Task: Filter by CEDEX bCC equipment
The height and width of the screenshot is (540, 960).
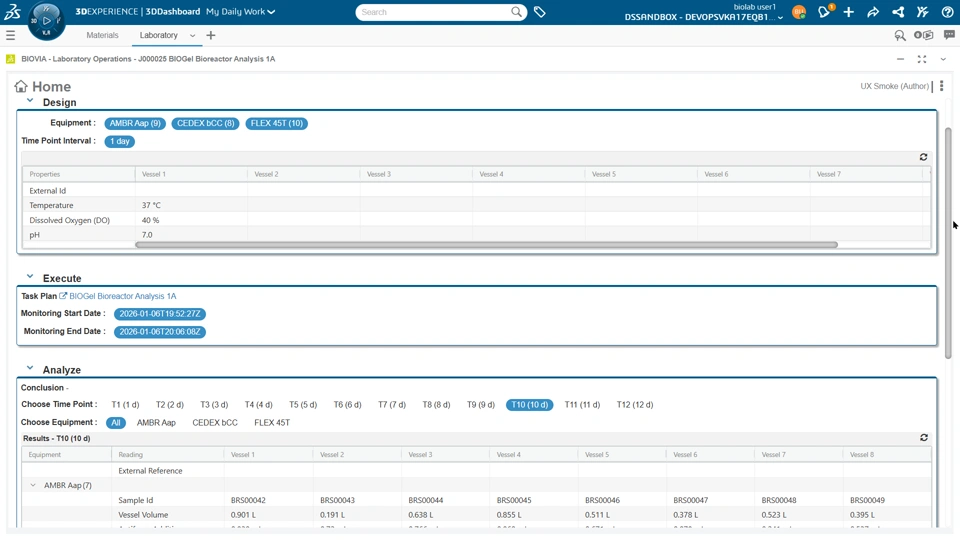Action: [215, 422]
